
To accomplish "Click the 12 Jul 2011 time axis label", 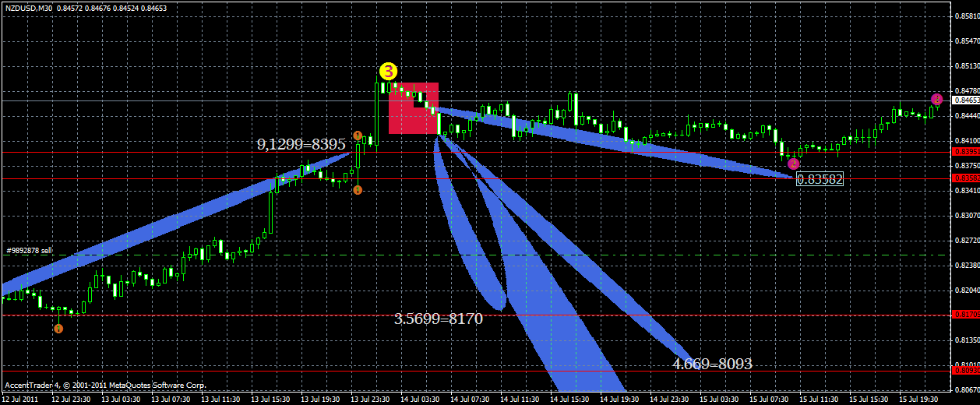I will (x=20, y=399).
